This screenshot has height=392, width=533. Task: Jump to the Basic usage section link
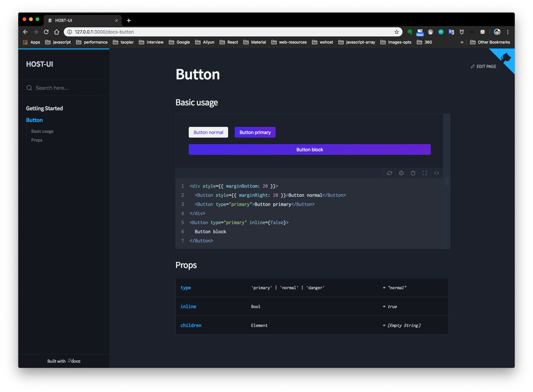tap(42, 131)
